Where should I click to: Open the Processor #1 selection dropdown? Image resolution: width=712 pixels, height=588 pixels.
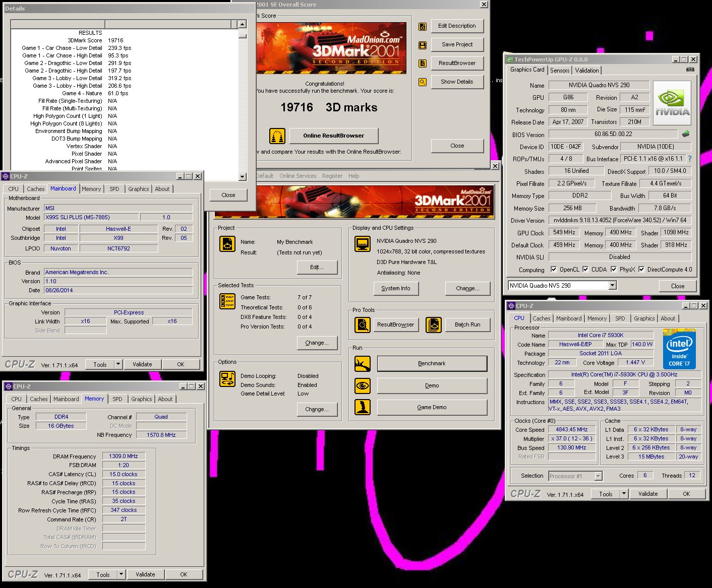tap(598, 476)
